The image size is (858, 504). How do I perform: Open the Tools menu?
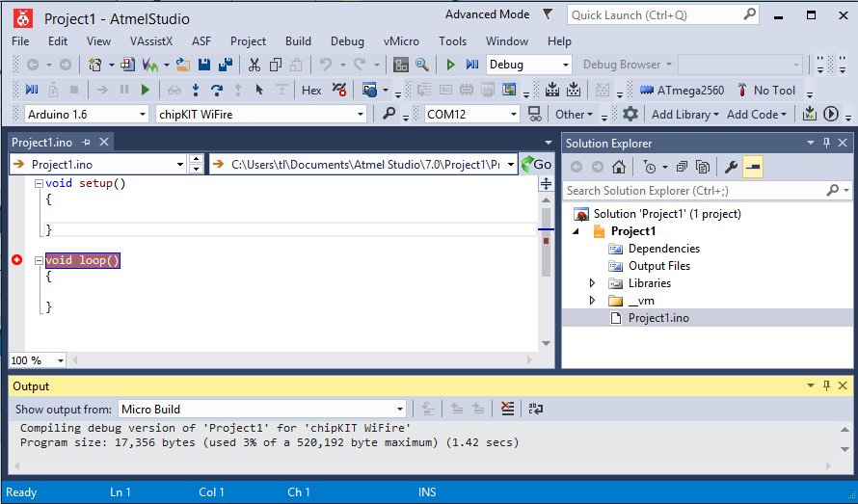tap(452, 41)
